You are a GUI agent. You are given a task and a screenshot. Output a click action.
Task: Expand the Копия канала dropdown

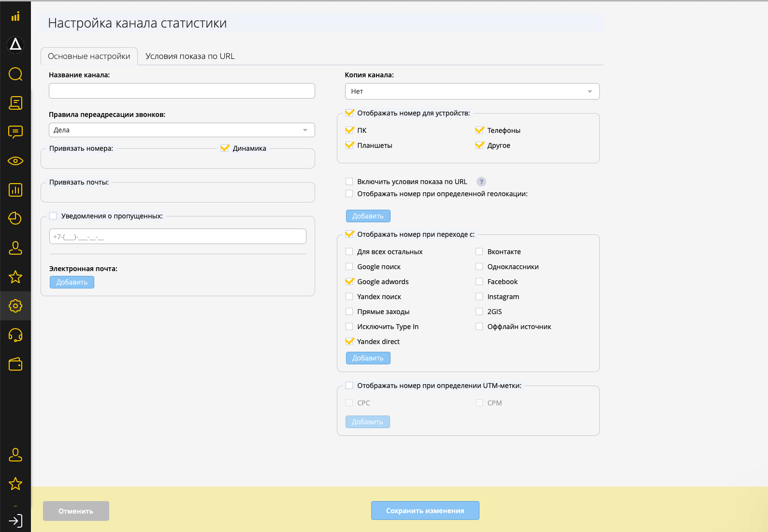[x=472, y=91]
